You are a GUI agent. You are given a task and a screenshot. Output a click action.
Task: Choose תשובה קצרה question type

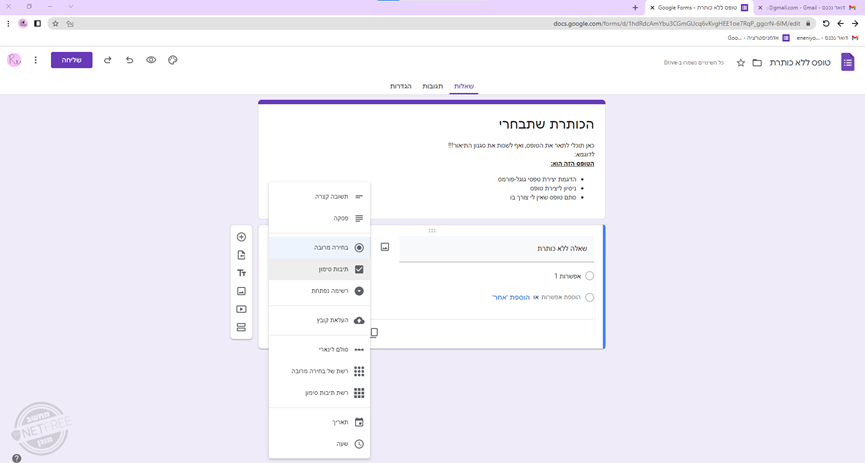pyautogui.click(x=319, y=196)
